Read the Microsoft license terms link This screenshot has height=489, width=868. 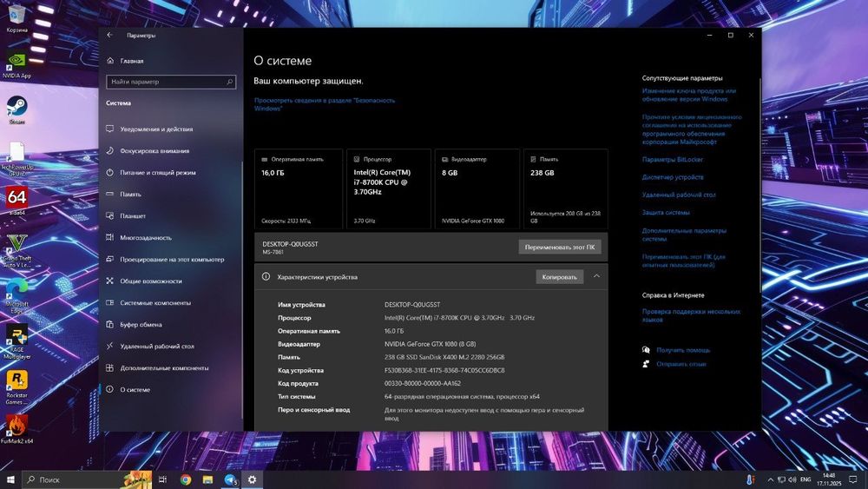pyautogui.click(x=692, y=129)
